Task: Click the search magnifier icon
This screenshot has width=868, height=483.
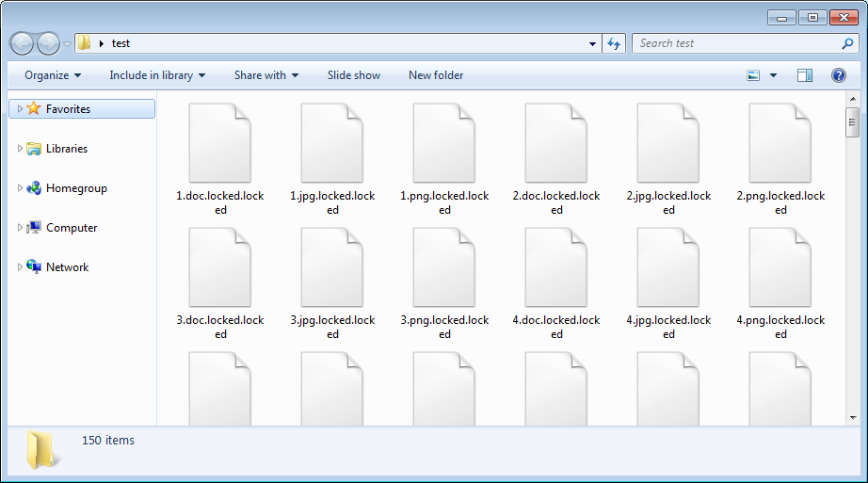Action: coord(847,43)
